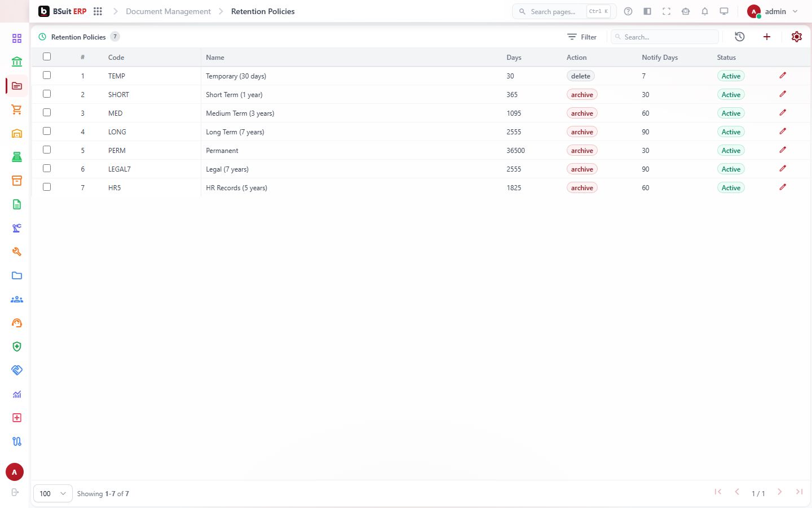Edit the LEGAL7 policy with its pencil icon
Viewport: 812px width, 508px height.
coord(783,169)
